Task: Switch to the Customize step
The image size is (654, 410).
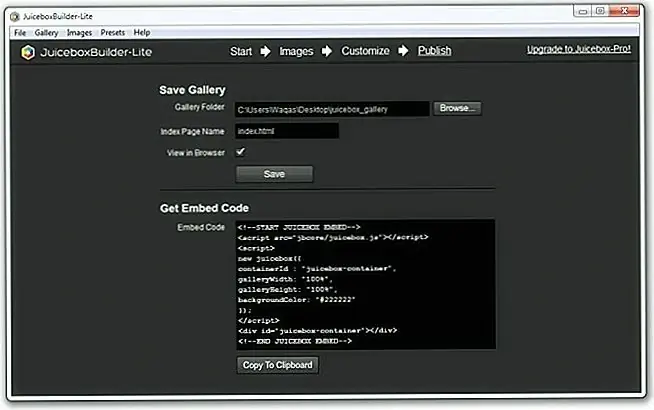Action: (365, 51)
